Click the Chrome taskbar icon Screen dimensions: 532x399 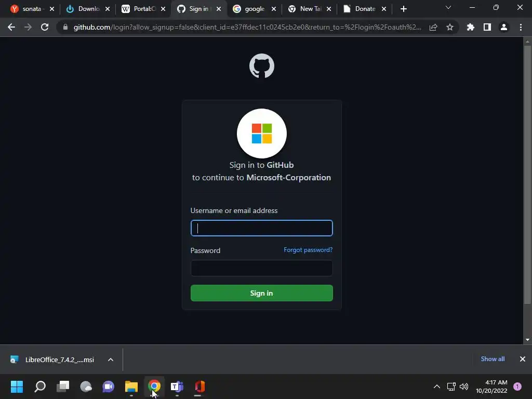pos(154,387)
